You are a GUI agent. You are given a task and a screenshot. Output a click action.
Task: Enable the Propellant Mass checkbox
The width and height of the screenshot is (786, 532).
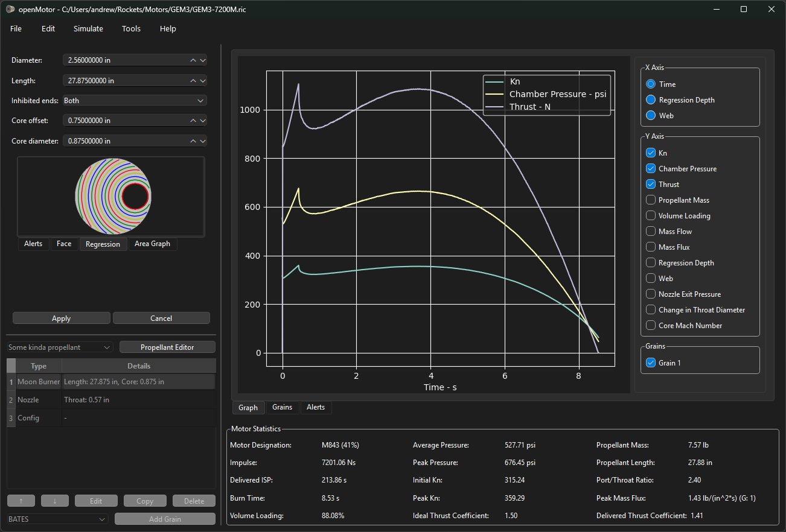point(651,200)
